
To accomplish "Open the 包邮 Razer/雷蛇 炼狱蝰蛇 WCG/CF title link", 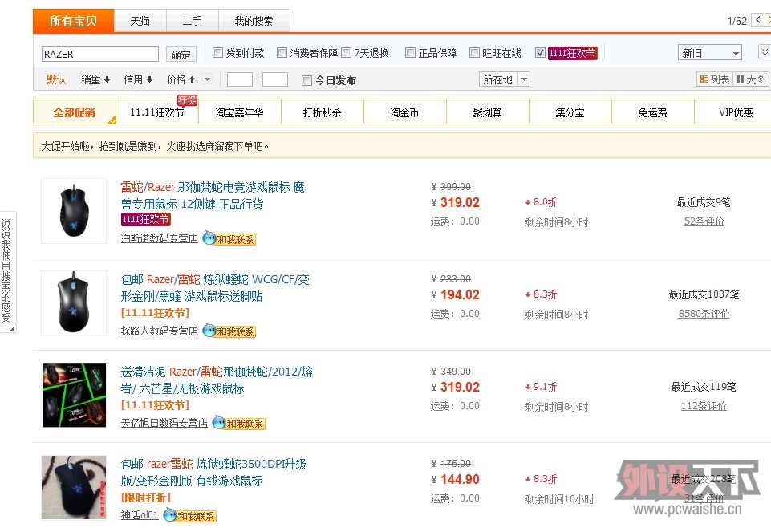I will point(215,287).
